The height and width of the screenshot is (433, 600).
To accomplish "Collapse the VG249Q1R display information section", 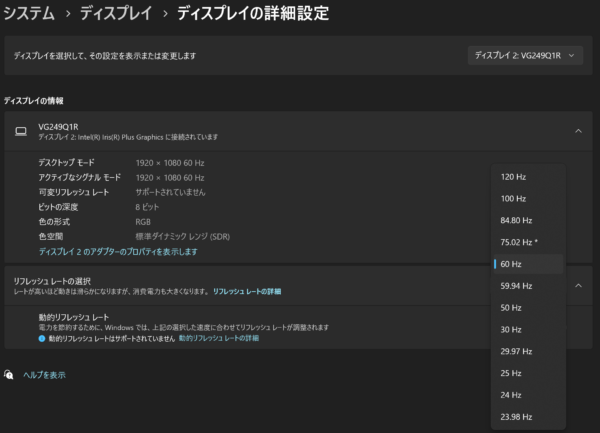I will tap(577, 130).
